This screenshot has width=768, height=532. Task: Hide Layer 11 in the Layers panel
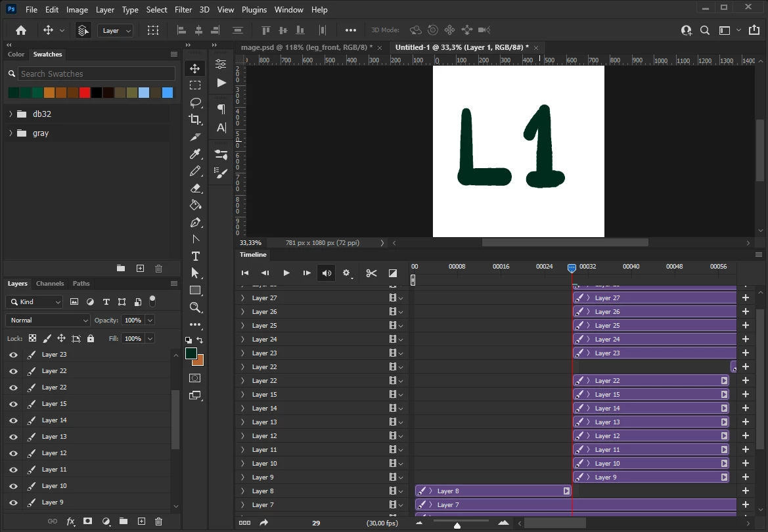[x=13, y=470]
